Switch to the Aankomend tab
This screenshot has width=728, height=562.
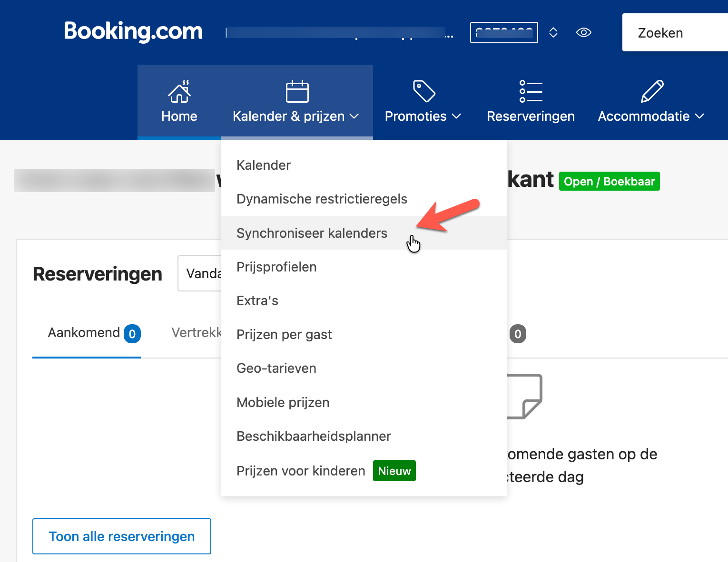coord(87,333)
